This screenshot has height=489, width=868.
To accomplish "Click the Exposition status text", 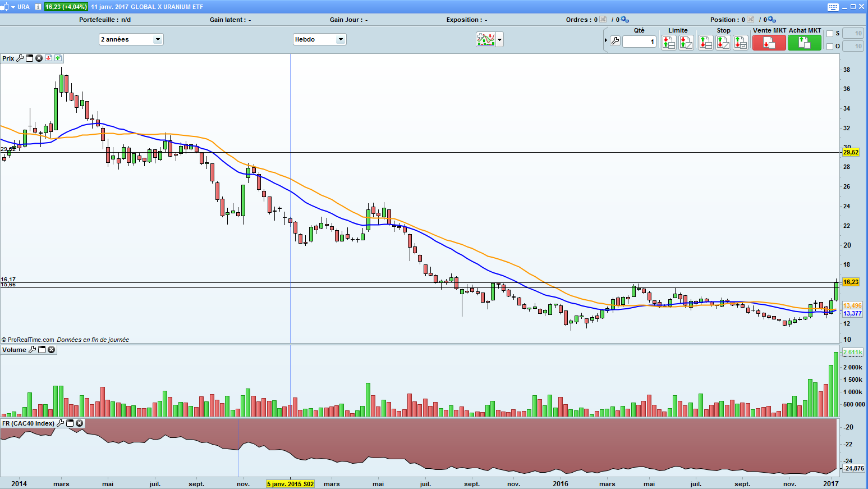I will point(467,20).
